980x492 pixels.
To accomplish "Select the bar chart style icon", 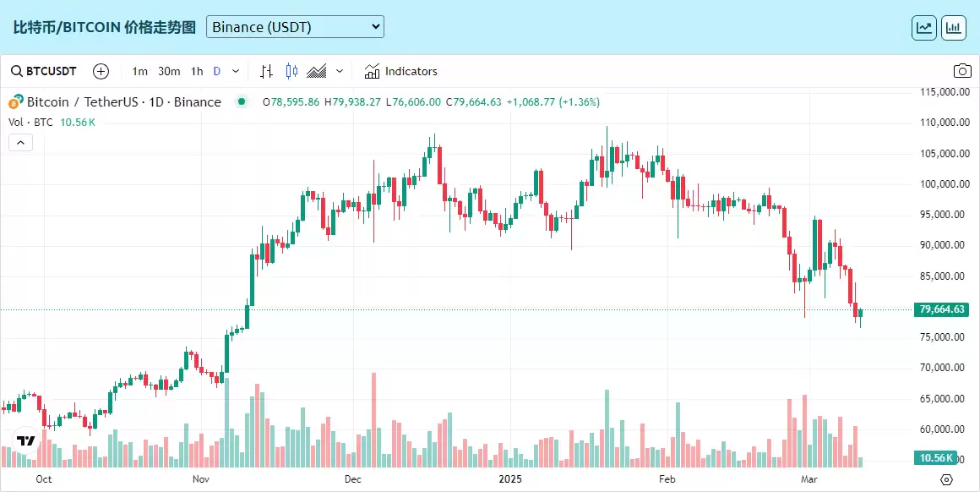I will pyautogui.click(x=267, y=71).
